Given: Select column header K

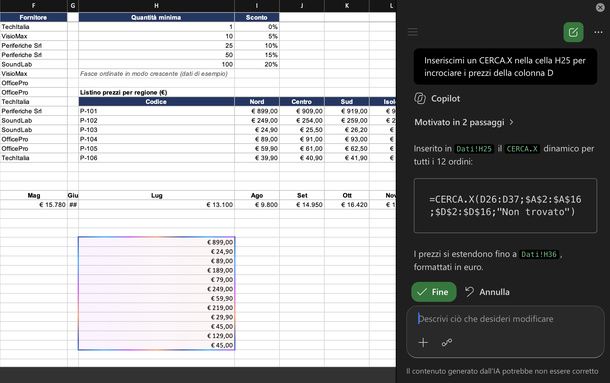Looking at the screenshot, I should [x=347, y=5].
